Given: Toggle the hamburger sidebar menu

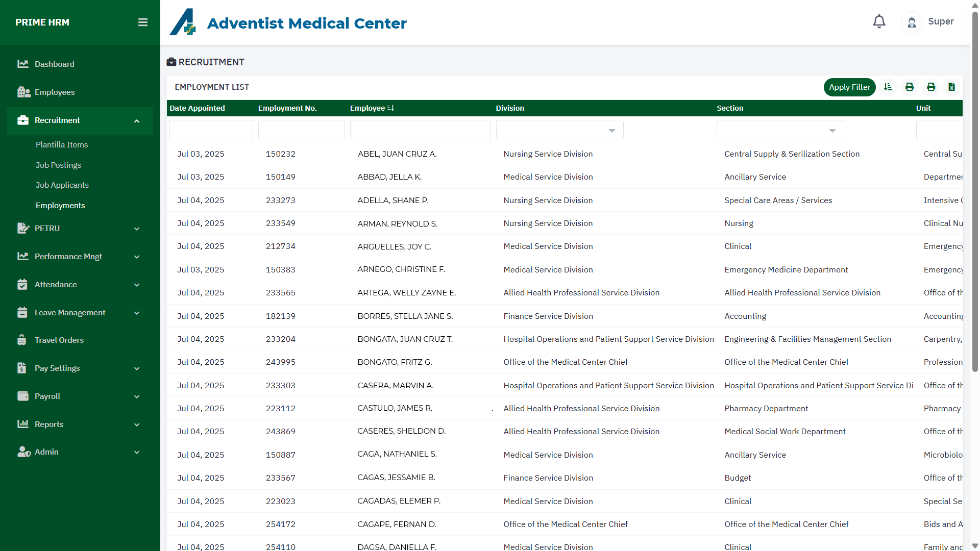Looking at the screenshot, I should (x=143, y=22).
